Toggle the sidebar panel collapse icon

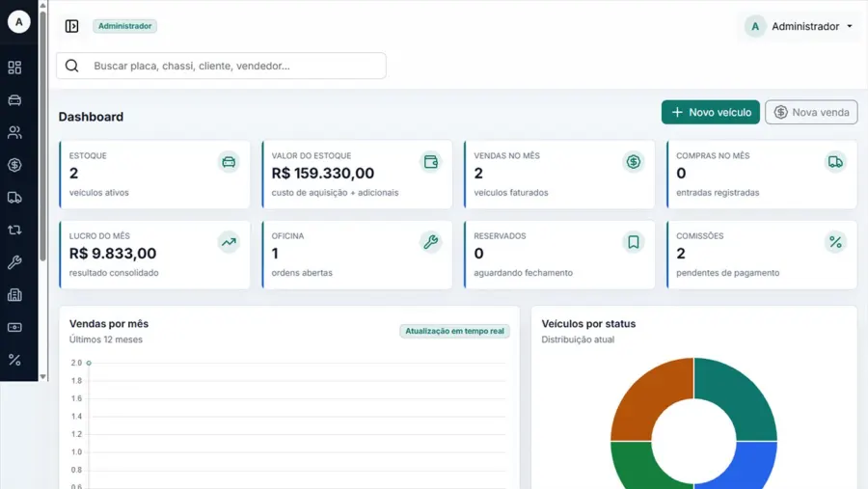72,26
